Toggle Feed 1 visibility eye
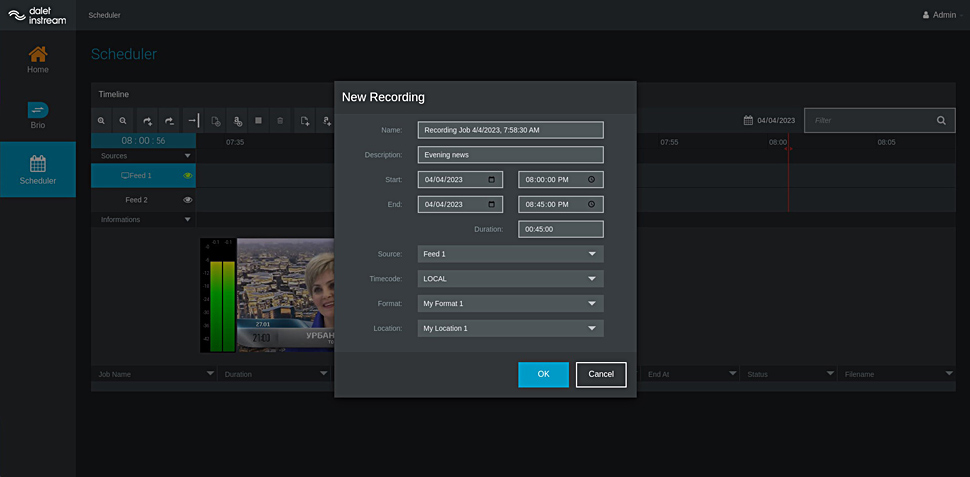 click(187, 176)
